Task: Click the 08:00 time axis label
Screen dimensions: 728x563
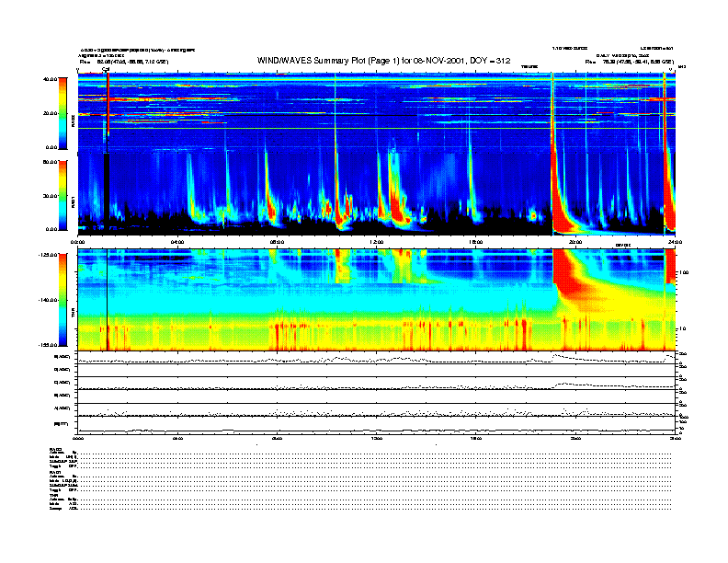Action: coord(277,242)
